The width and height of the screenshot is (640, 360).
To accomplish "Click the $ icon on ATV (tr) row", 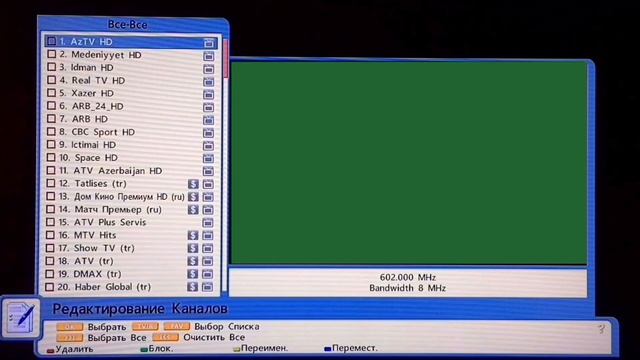I will coord(193,261).
